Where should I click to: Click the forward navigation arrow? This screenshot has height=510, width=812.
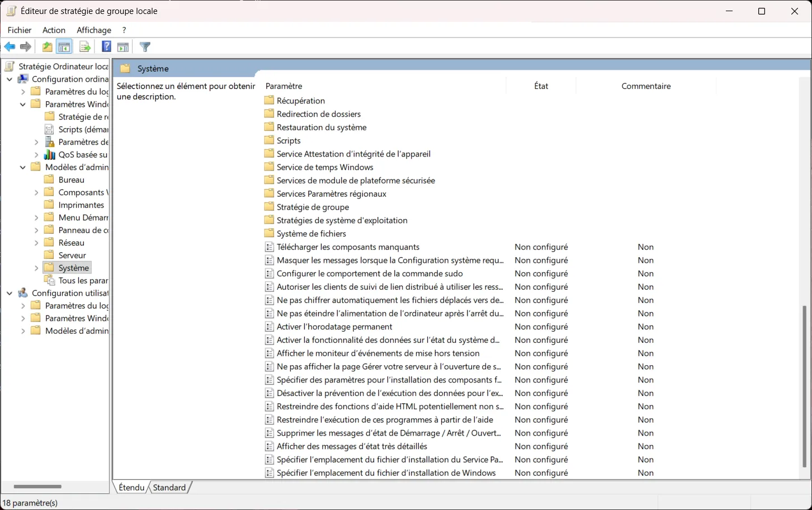coord(25,46)
